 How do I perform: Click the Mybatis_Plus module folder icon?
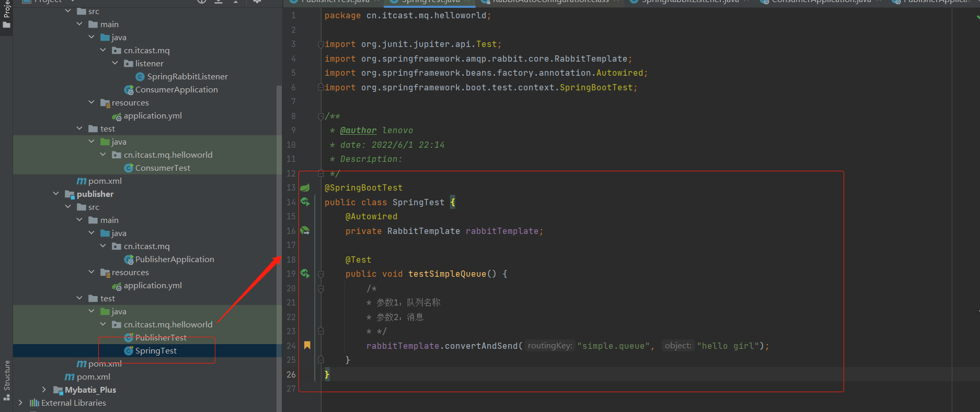tap(58, 390)
